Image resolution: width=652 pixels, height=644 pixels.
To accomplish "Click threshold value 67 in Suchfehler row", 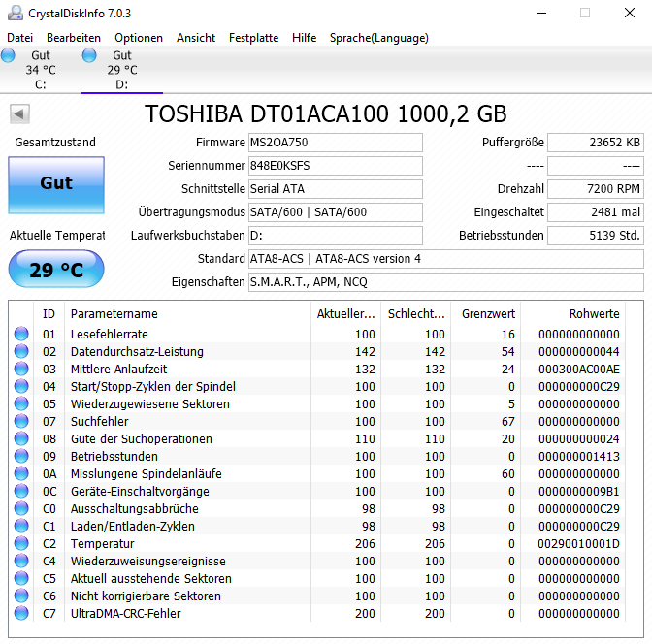I will (x=507, y=422).
